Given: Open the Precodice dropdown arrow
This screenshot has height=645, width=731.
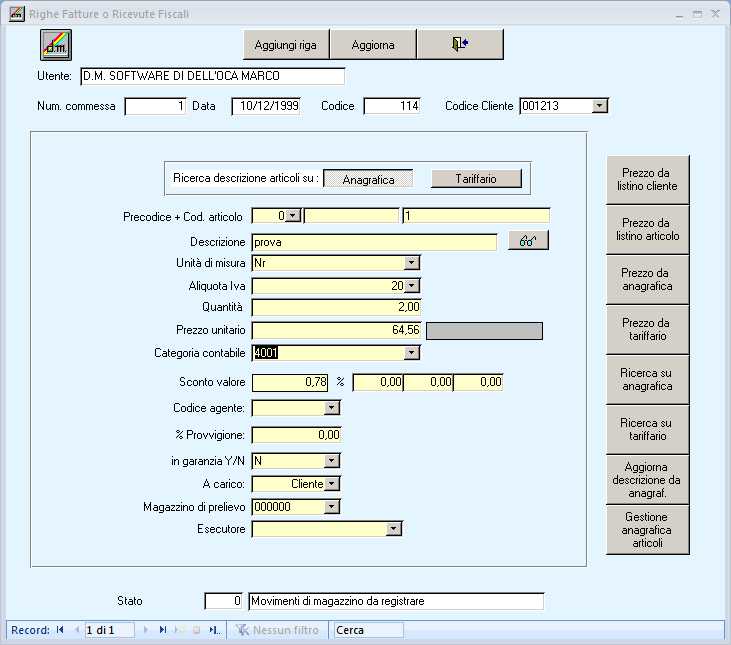Looking at the screenshot, I should pyautogui.click(x=293, y=216).
